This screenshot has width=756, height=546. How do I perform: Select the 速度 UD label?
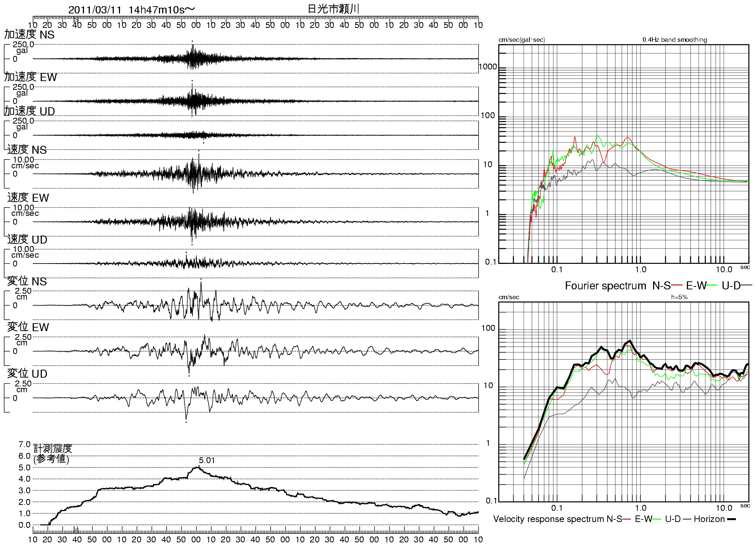pyautogui.click(x=27, y=240)
